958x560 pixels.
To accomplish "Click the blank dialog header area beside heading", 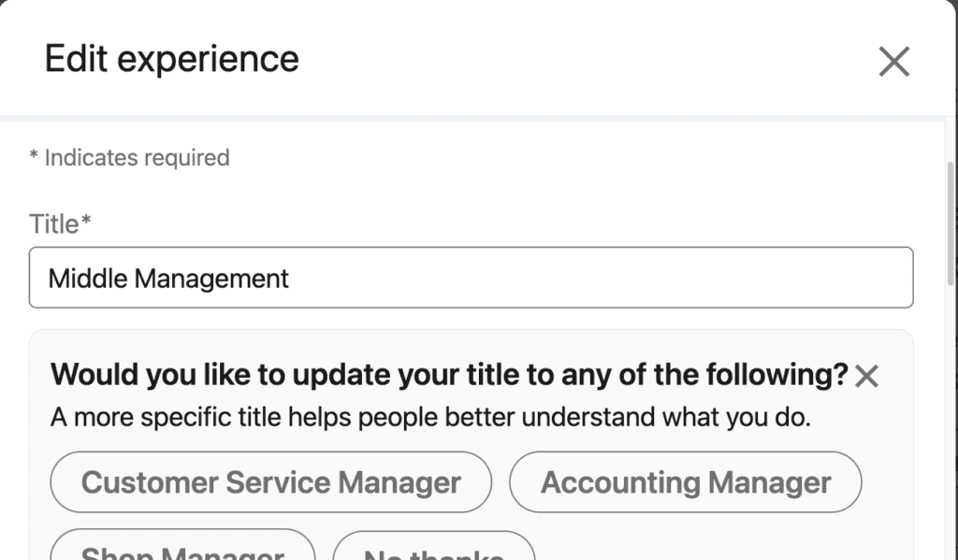I will pos(587,59).
